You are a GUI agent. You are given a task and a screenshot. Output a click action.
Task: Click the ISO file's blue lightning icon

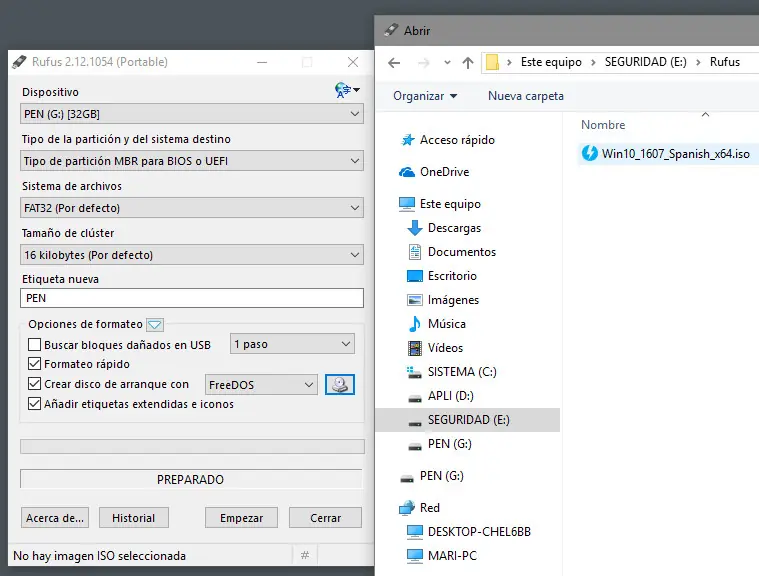click(x=590, y=153)
